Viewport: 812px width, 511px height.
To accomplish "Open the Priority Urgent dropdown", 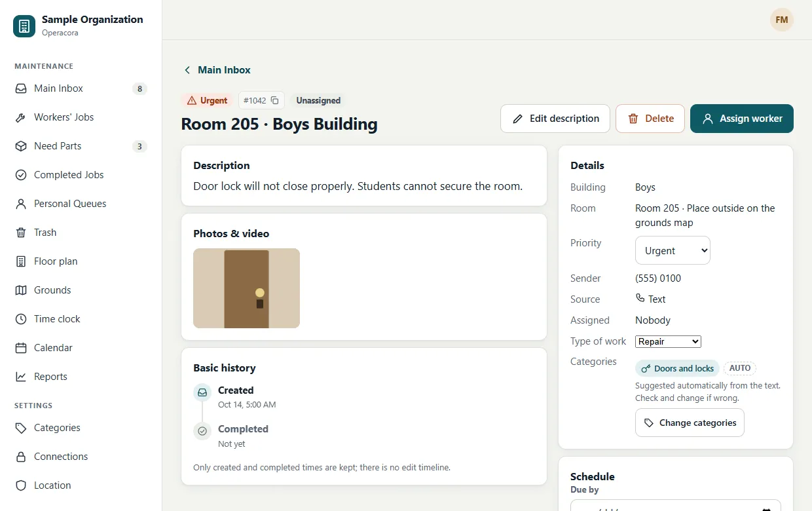I will pos(673,250).
